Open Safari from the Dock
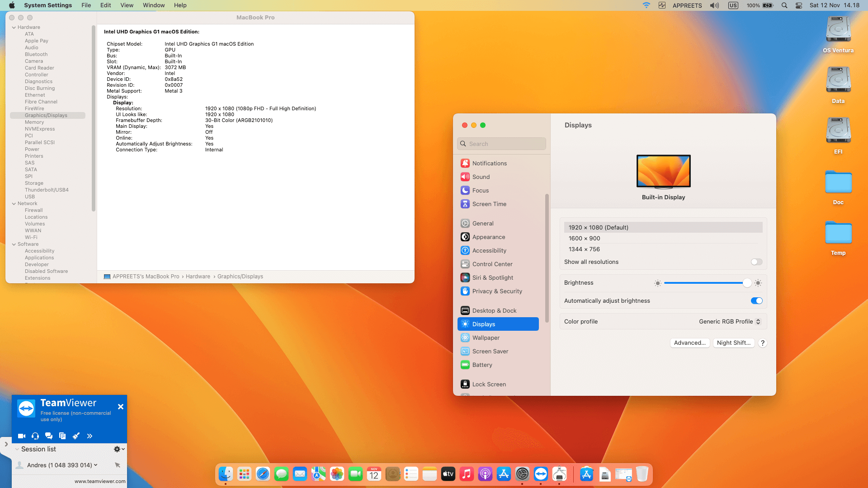Image resolution: width=868 pixels, height=488 pixels. (x=263, y=474)
